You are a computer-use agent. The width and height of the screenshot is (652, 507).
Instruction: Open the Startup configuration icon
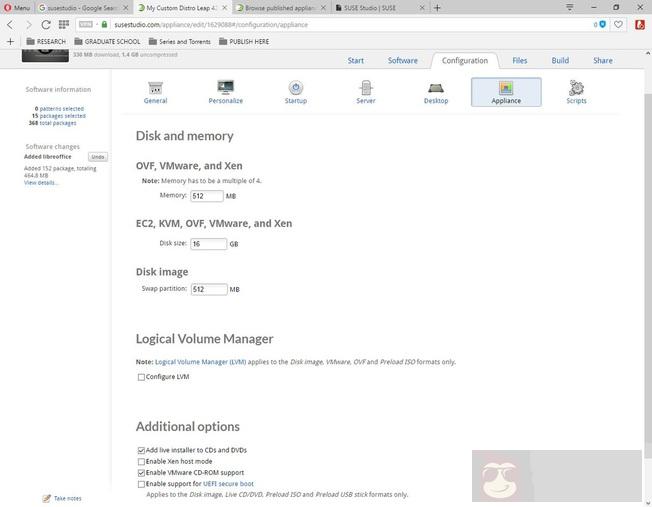pos(296,92)
